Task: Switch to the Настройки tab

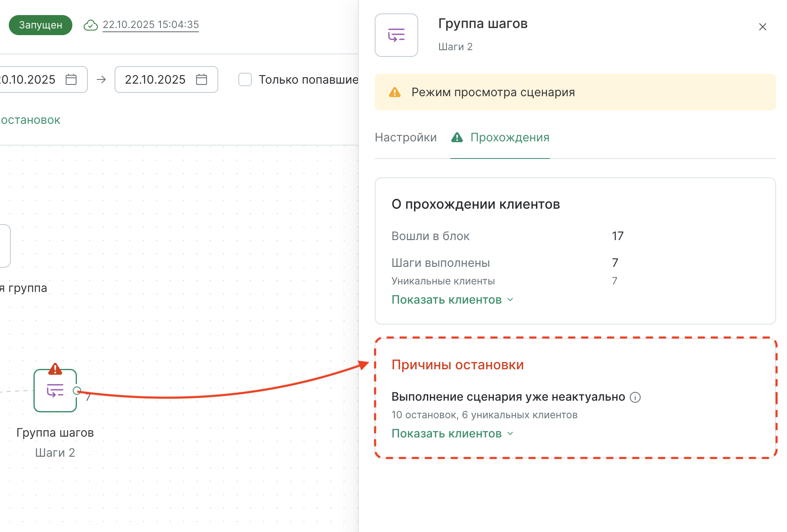Action: tap(406, 138)
